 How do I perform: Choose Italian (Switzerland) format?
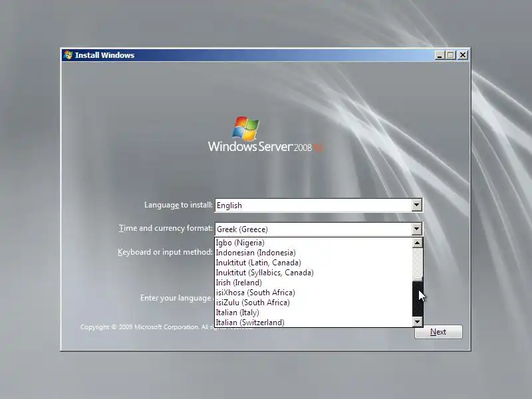tap(313, 323)
